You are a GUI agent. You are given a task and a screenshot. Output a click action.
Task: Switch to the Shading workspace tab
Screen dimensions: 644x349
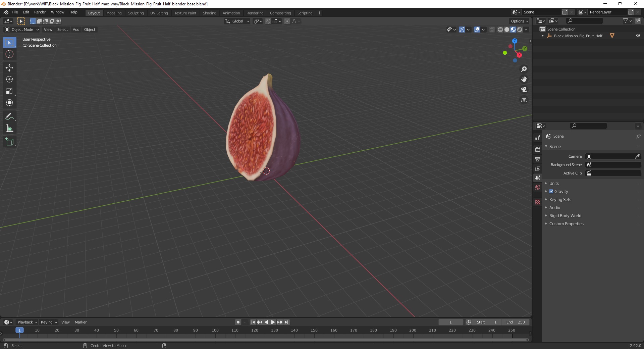tap(209, 13)
